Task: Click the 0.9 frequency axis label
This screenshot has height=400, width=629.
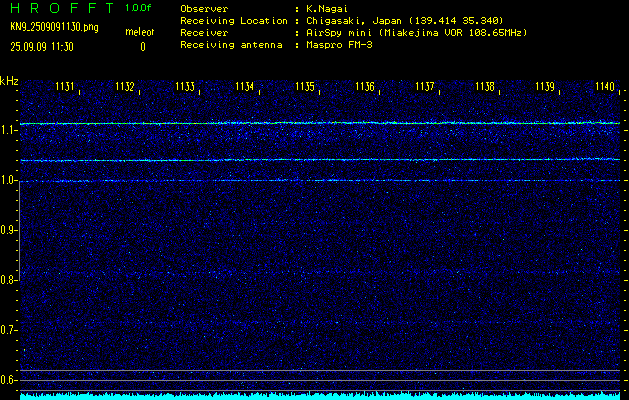Action: pos(7,230)
